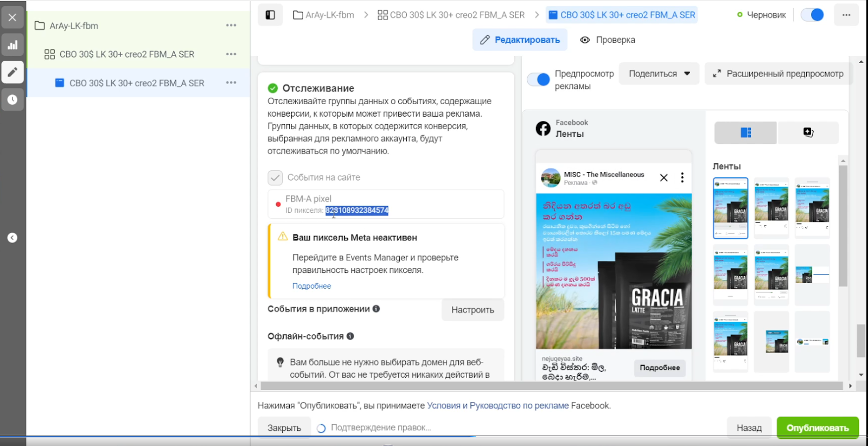868x446 pixels.
Task: Click the Подробнее button in ad preview
Action: (660, 368)
